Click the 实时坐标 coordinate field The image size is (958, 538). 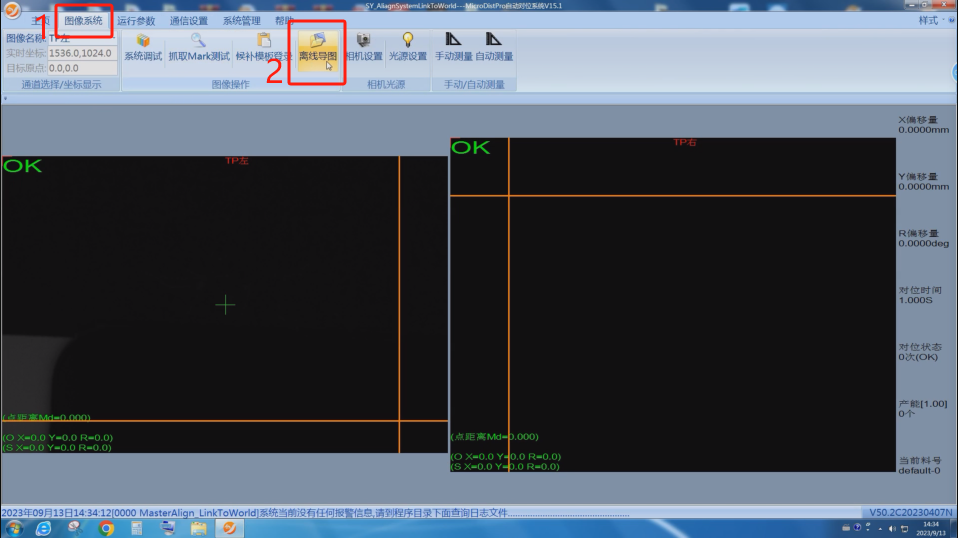pyautogui.click(x=81, y=53)
